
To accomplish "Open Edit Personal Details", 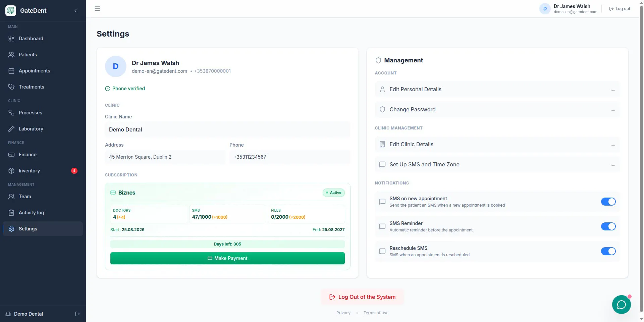I will pyautogui.click(x=497, y=90).
